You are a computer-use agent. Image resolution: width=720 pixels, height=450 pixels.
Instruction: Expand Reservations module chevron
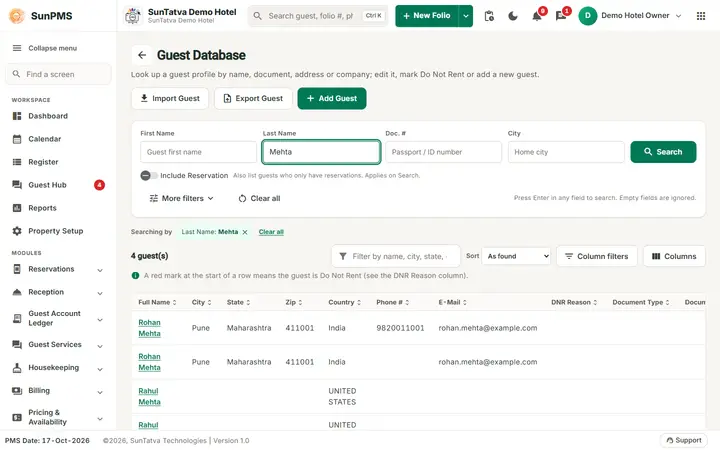(x=100, y=270)
